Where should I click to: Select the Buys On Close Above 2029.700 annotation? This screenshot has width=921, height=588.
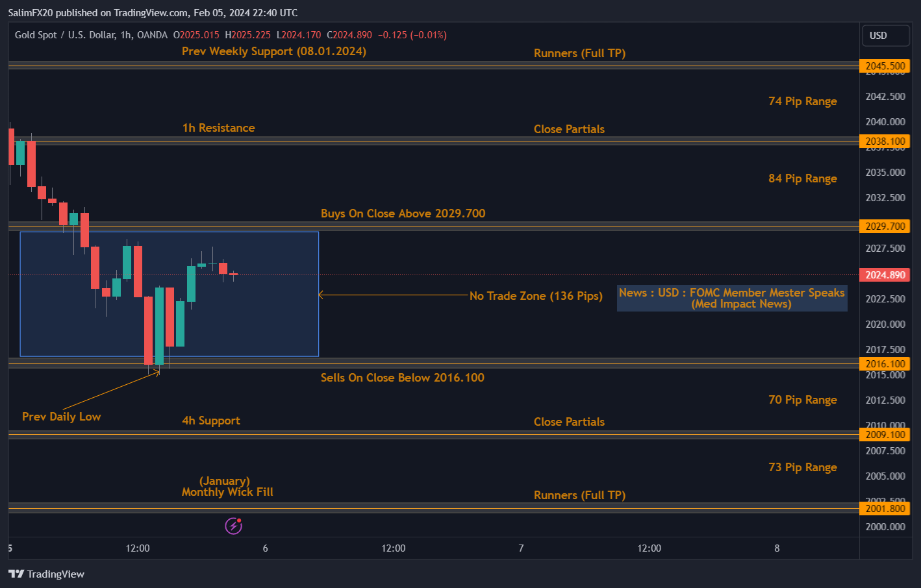403,213
